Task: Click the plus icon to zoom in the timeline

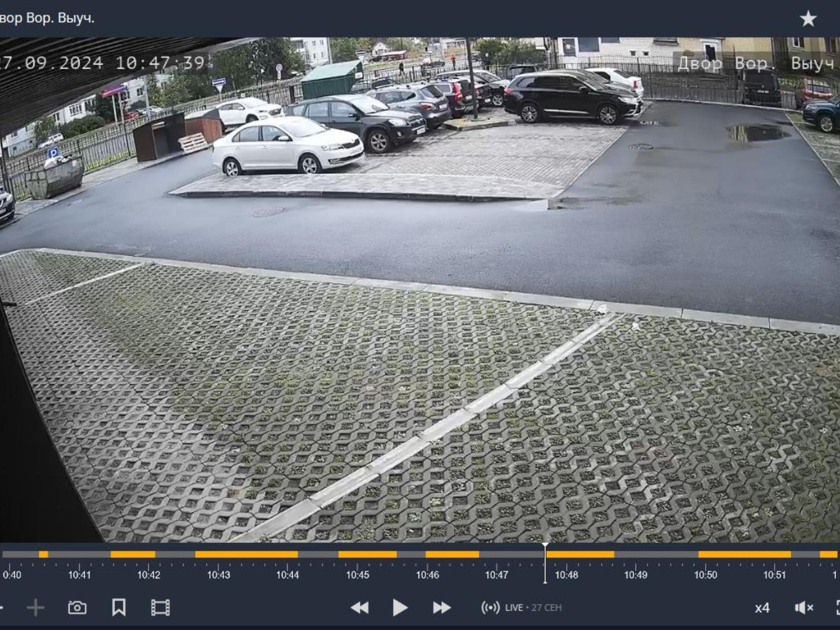Action: pos(35,608)
